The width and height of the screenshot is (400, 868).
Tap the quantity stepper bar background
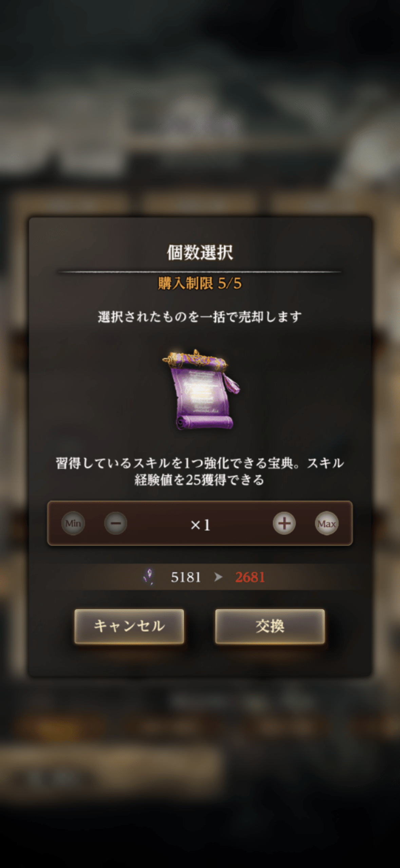click(200, 523)
